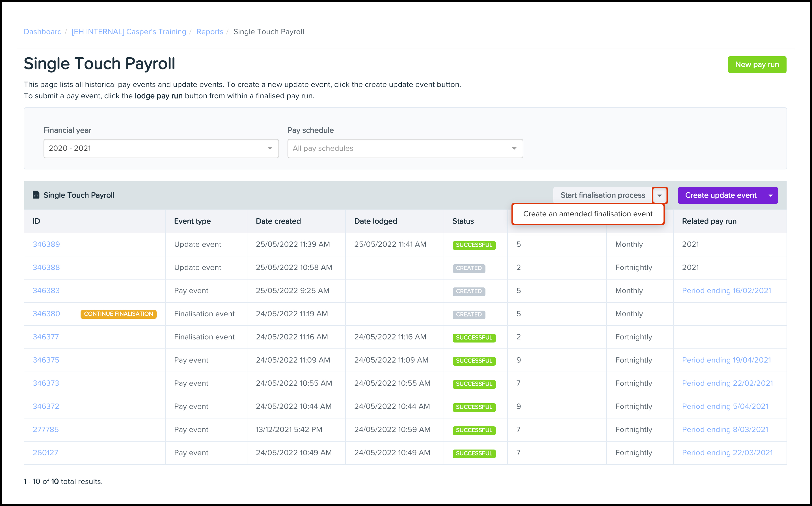Screen dimensions: 812x506
Task: Open Period ending 16/02/2021 pay run
Action: pos(726,291)
